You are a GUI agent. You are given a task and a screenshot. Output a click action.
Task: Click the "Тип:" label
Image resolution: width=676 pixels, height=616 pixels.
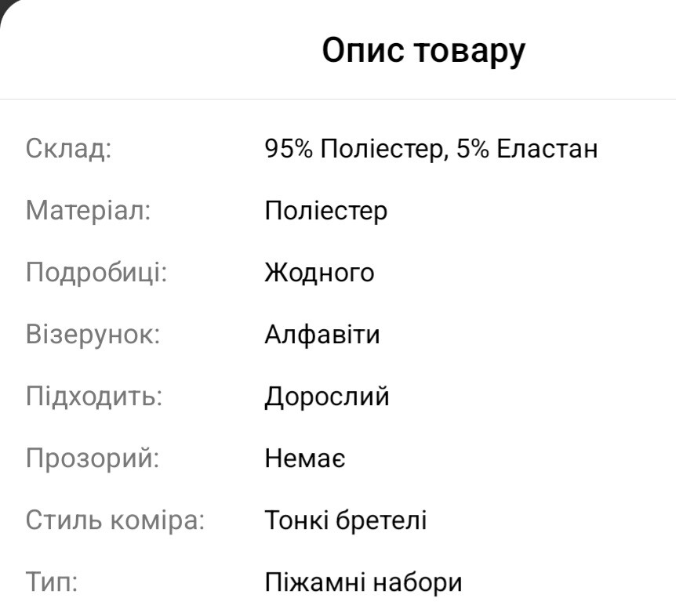[x=52, y=583]
